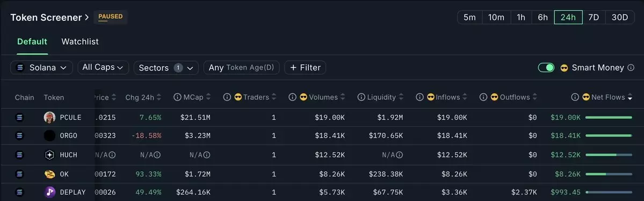Click the info icon beside Smart Money

[631, 68]
